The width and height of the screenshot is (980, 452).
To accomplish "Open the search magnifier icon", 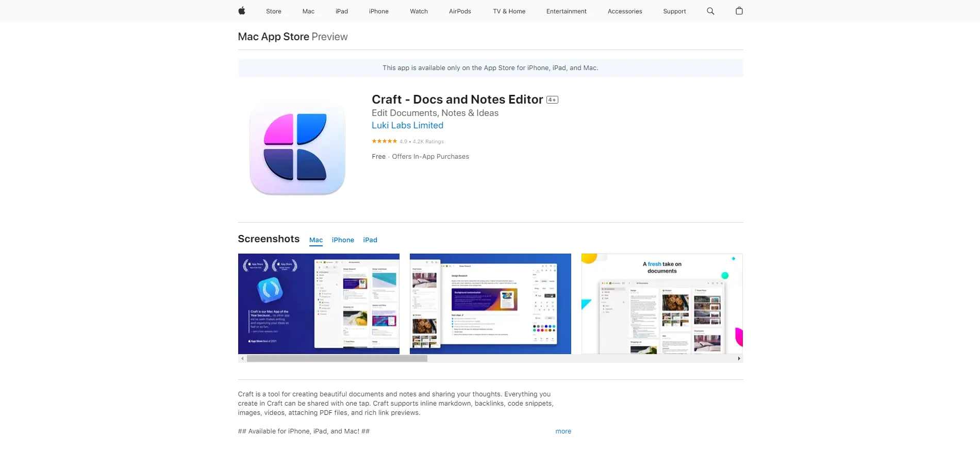I will click(x=710, y=11).
